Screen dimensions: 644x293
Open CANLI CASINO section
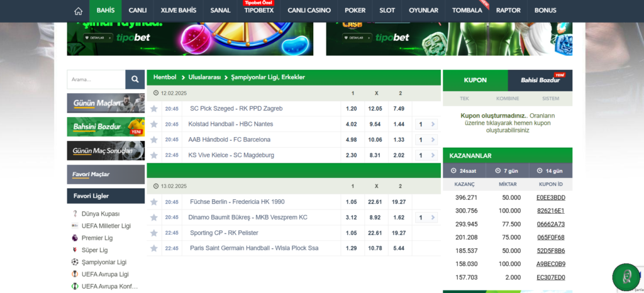pos(309,11)
